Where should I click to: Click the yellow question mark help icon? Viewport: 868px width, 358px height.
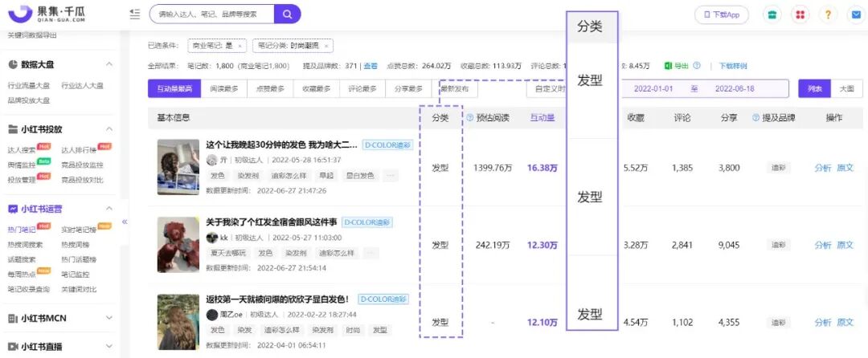point(828,15)
